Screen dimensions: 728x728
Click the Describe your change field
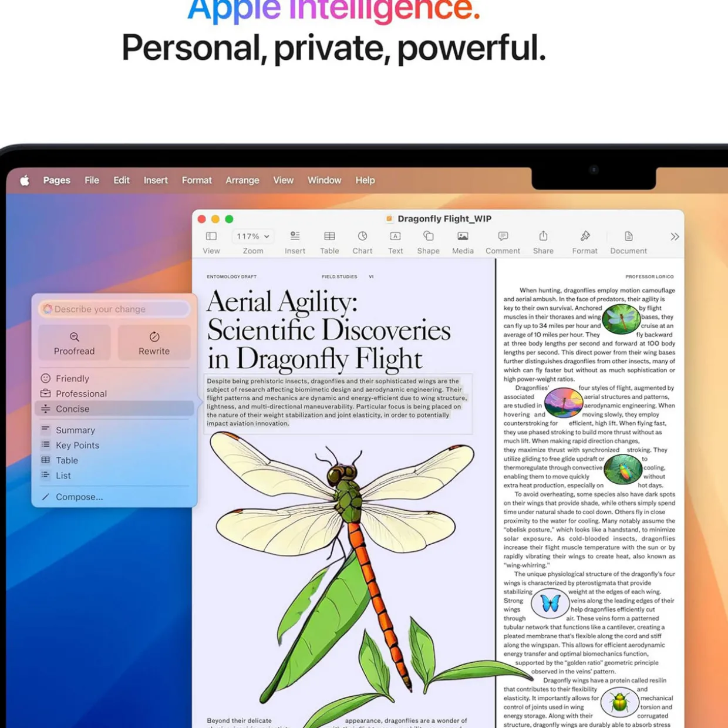114,309
